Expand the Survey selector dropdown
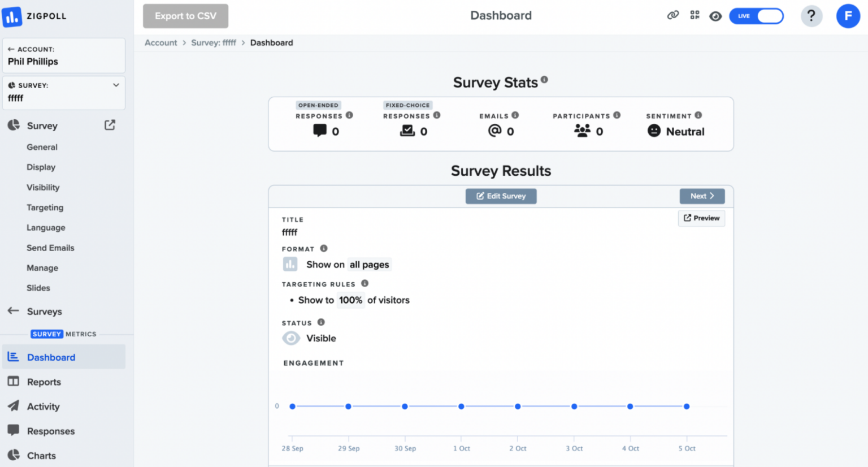Image resolution: width=868 pixels, height=467 pixels. (x=116, y=85)
